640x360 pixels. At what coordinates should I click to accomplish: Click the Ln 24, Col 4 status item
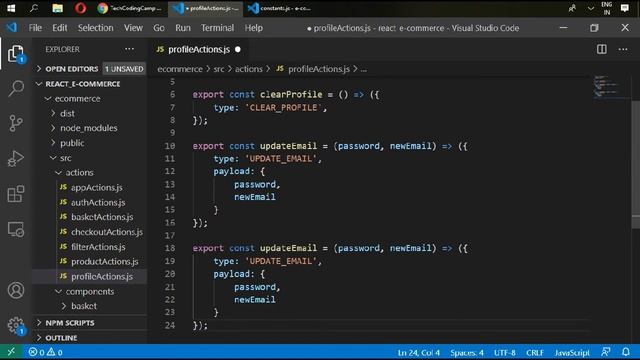point(418,352)
